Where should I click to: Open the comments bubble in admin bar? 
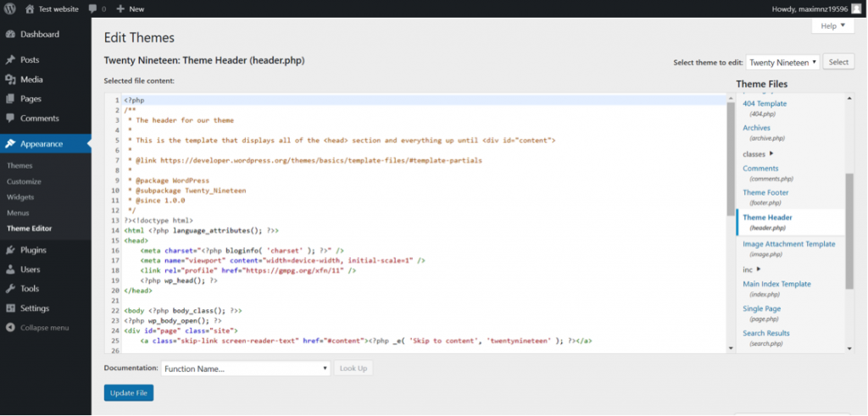tap(93, 8)
